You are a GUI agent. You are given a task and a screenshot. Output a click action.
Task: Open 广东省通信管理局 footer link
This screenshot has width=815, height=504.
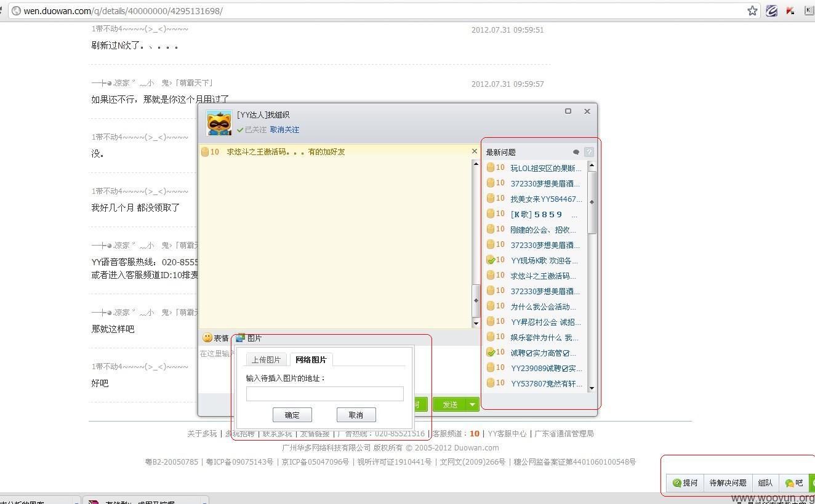[x=564, y=434]
